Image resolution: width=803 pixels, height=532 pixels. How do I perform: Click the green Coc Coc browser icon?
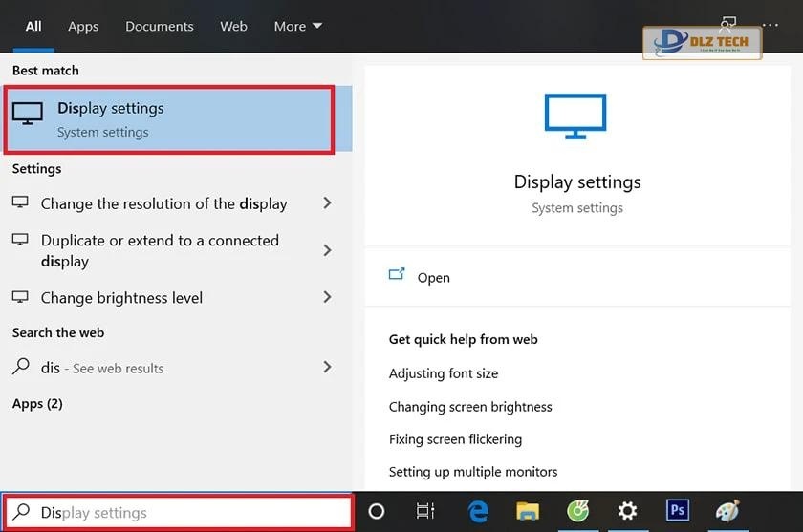[x=577, y=512]
